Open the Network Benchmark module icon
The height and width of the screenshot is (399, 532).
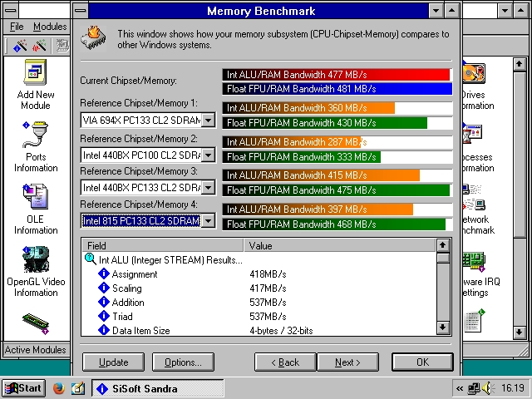(x=474, y=198)
